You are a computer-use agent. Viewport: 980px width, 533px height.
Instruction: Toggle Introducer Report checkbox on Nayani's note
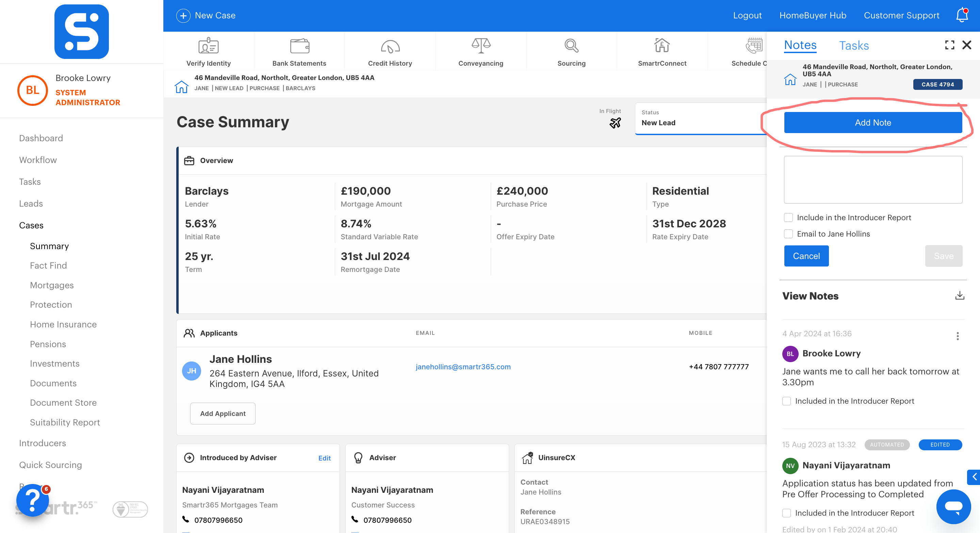(x=786, y=513)
